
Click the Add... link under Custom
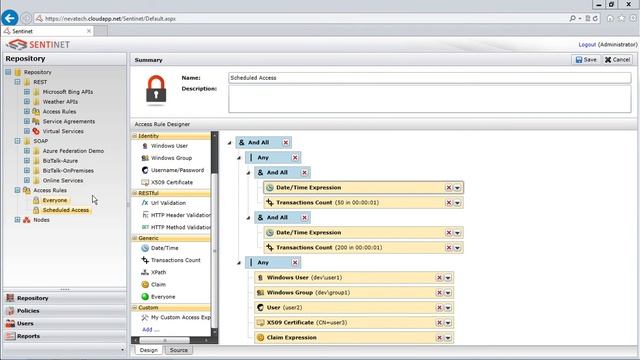pos(151,329)
